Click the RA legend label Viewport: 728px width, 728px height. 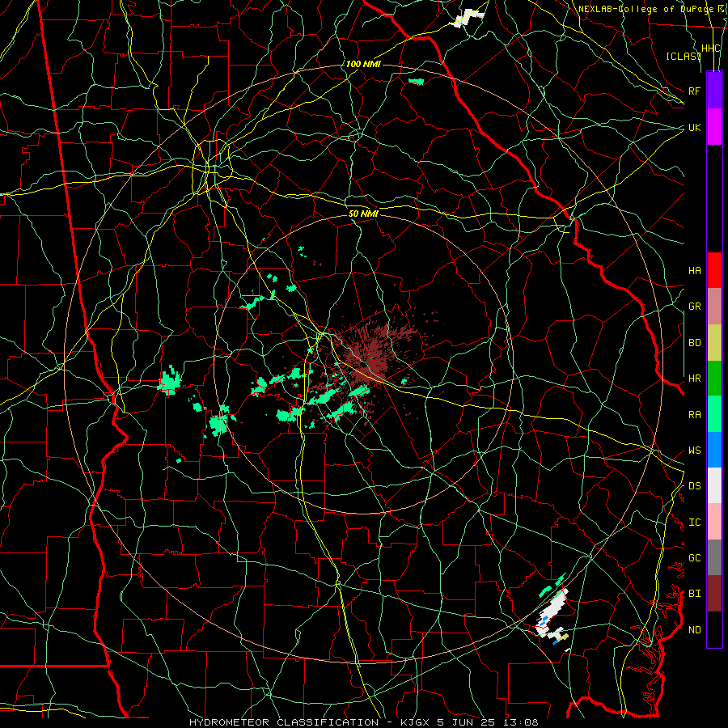[694, 415]
